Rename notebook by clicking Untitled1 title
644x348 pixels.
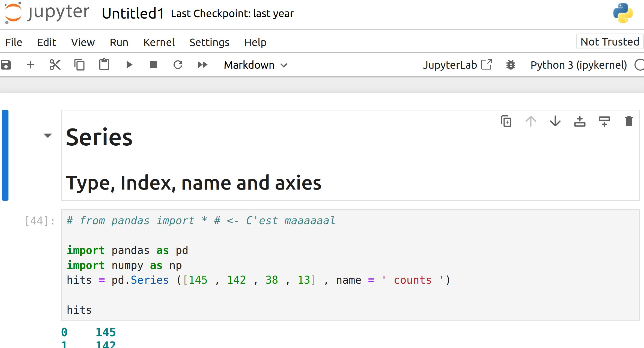click(133, 13)
